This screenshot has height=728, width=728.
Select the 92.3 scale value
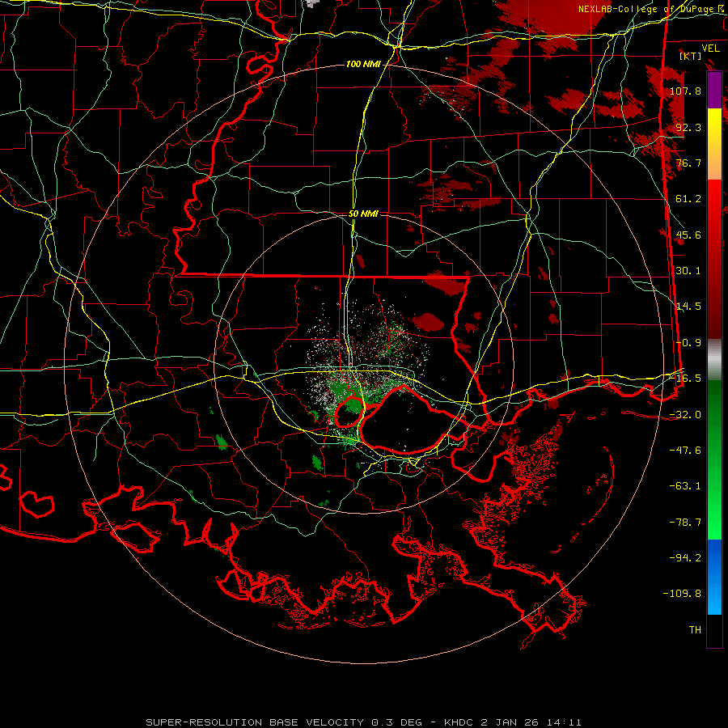point(688,127)
